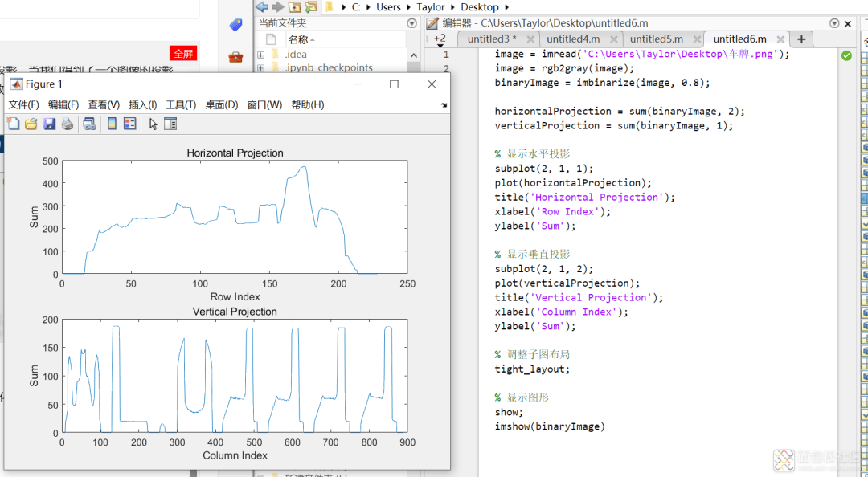Click the Horizontal Projection plot title

[x=235, y=153]
